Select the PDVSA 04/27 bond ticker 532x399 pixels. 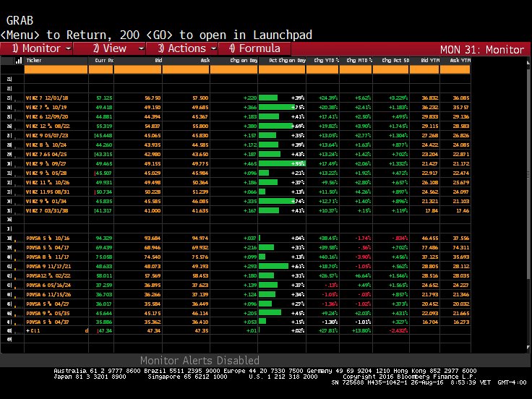48,304
